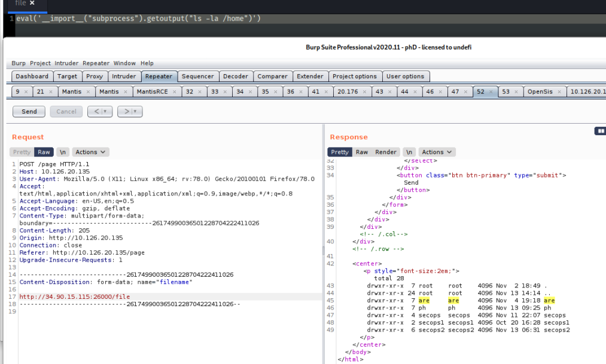This screenshot has height=364, width=606.
Task: Toggle non-printable characters in Request
Action: click(x=63, y=152)
